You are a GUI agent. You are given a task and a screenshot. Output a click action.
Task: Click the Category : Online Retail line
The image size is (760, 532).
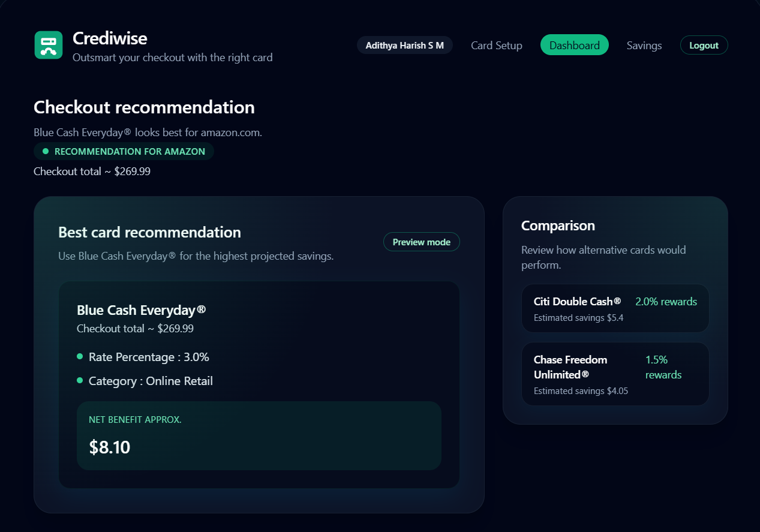tap(151, 381)
